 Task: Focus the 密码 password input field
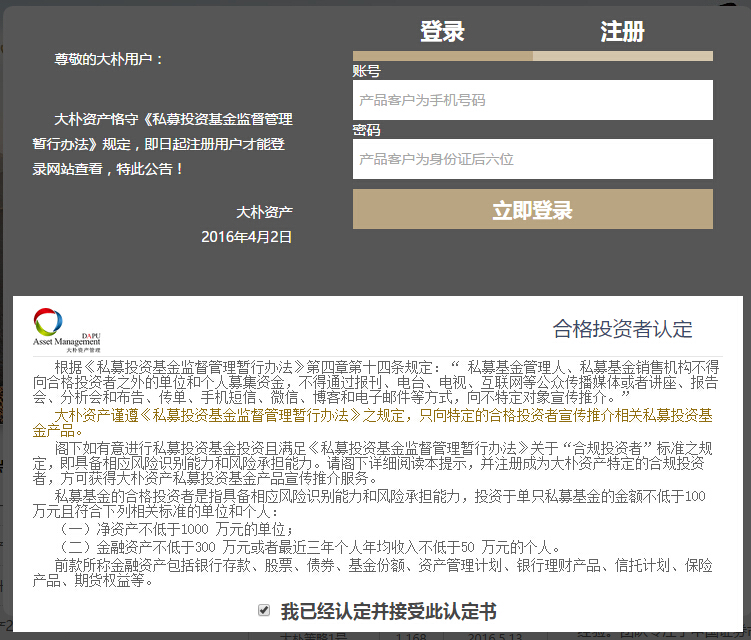[x=533, y=159]
